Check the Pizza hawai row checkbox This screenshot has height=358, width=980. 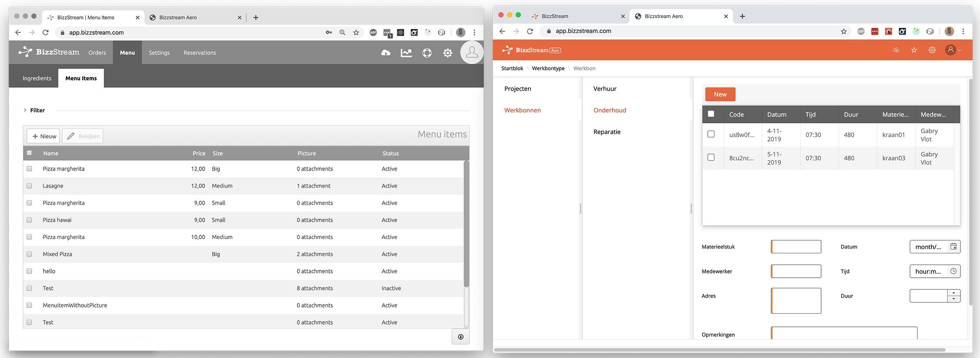(30, 220)
